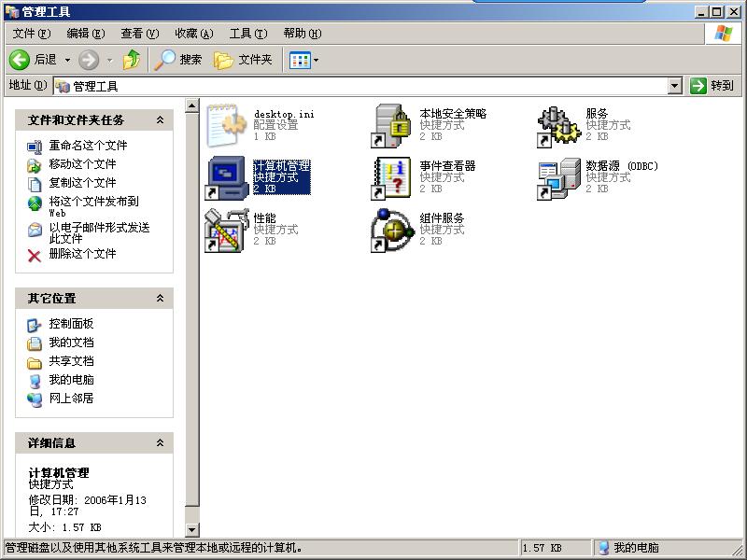Select the 事件查看器 notebook icon

(391, 178)
